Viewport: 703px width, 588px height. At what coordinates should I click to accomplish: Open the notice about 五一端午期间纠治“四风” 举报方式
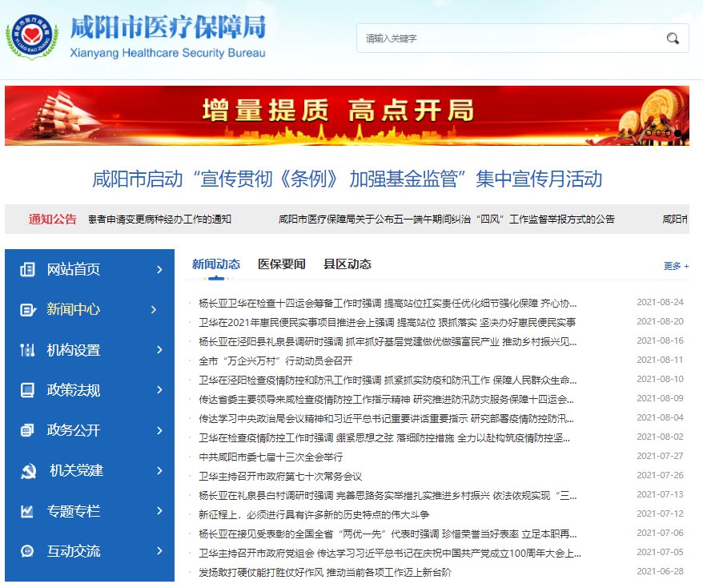point(447,219)
